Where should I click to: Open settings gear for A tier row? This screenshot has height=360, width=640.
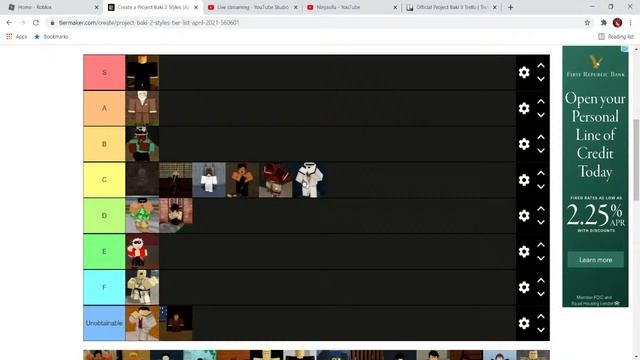click(524, 108)
